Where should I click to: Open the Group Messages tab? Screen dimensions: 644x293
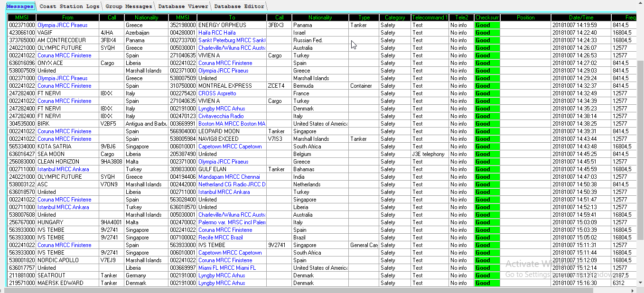tap(129, 6)
